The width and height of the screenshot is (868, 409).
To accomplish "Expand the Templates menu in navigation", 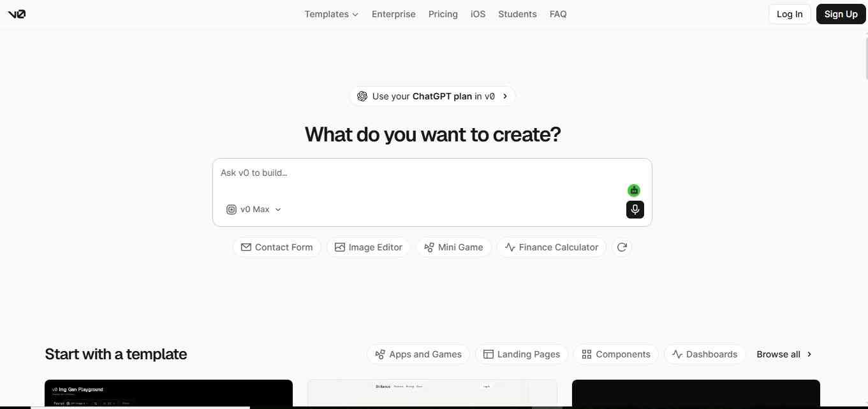I will point(332,14).
